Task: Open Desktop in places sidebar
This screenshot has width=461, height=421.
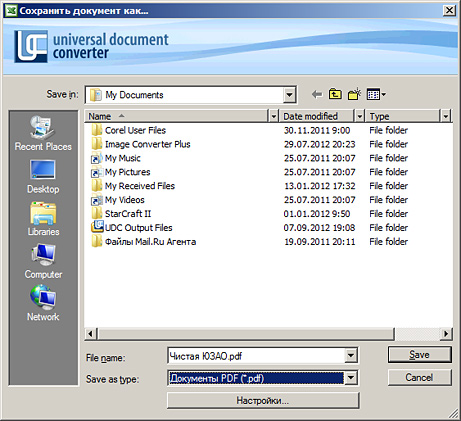Action: (43, 177)
